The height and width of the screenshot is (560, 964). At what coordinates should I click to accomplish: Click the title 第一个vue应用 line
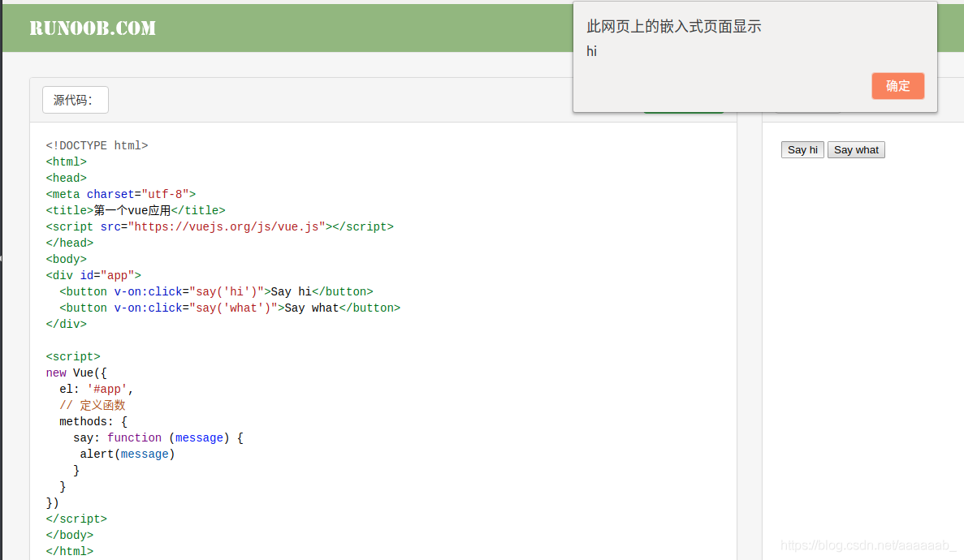pyautogui.click(x=135, y=211)
